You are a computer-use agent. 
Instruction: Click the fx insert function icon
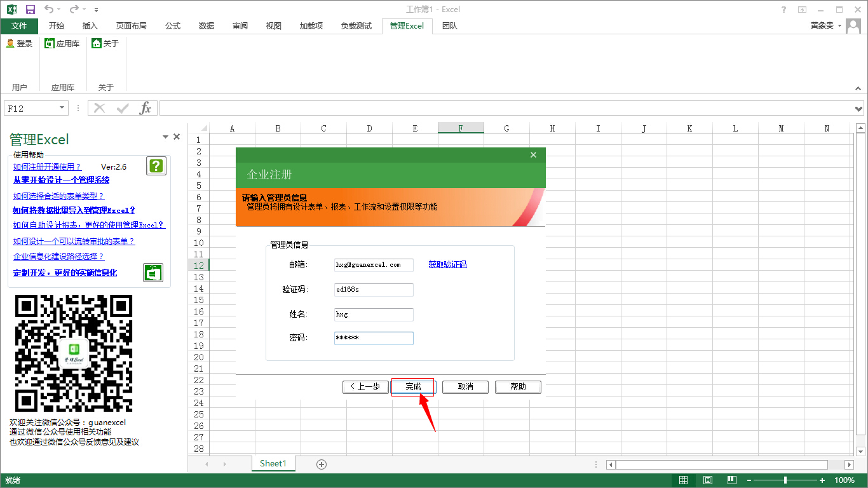click(x=146, y=108)
